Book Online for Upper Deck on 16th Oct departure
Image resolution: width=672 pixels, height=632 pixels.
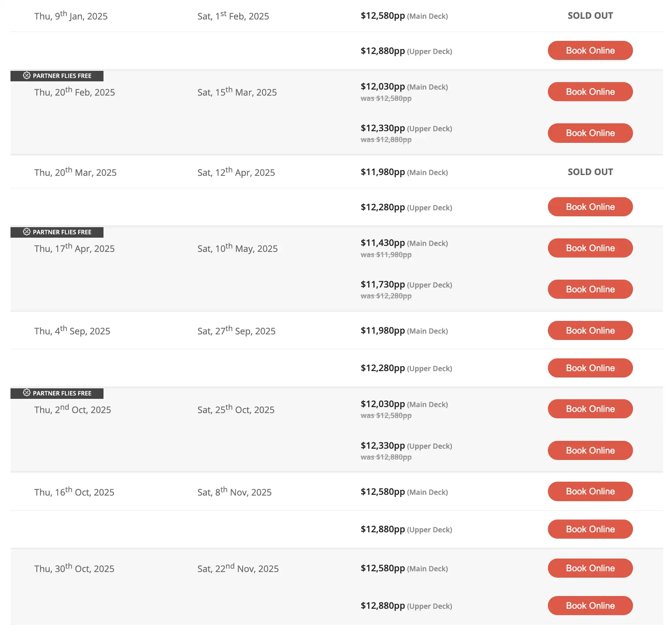tap(590, 529)
